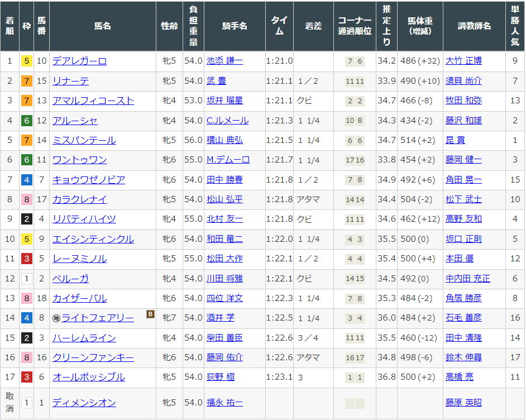Click jockey link 北村 友一

pyautogui.click(x=224, y=219)
